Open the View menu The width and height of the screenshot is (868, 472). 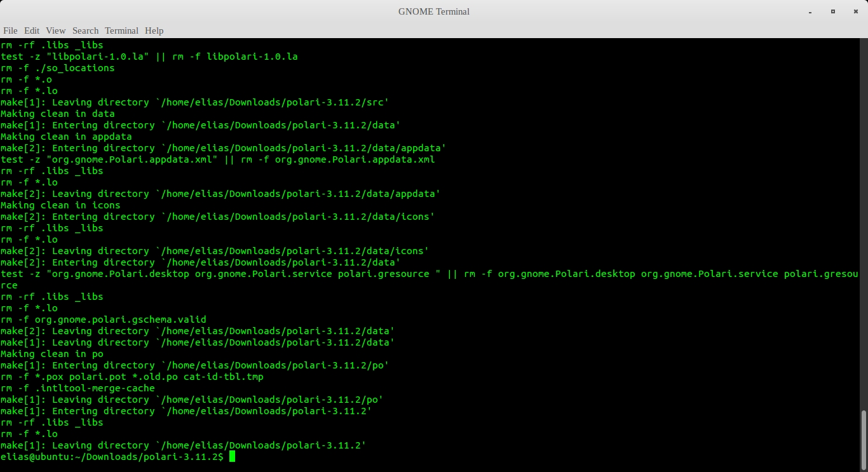tap(55, 30)
